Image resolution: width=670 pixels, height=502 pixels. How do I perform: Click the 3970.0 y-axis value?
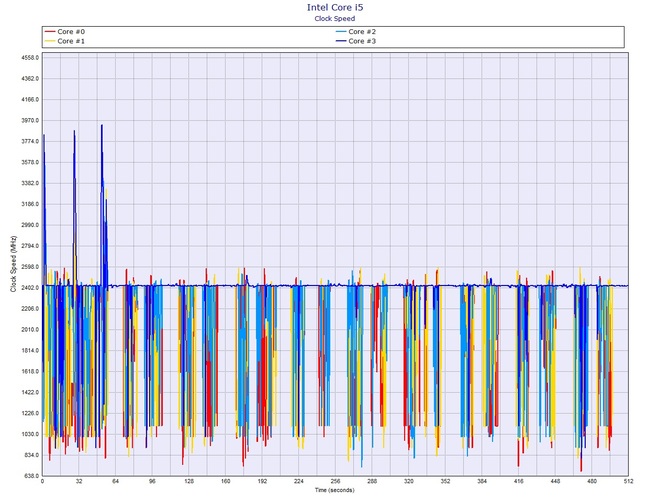pyautogui.click(x=31, y=120)
